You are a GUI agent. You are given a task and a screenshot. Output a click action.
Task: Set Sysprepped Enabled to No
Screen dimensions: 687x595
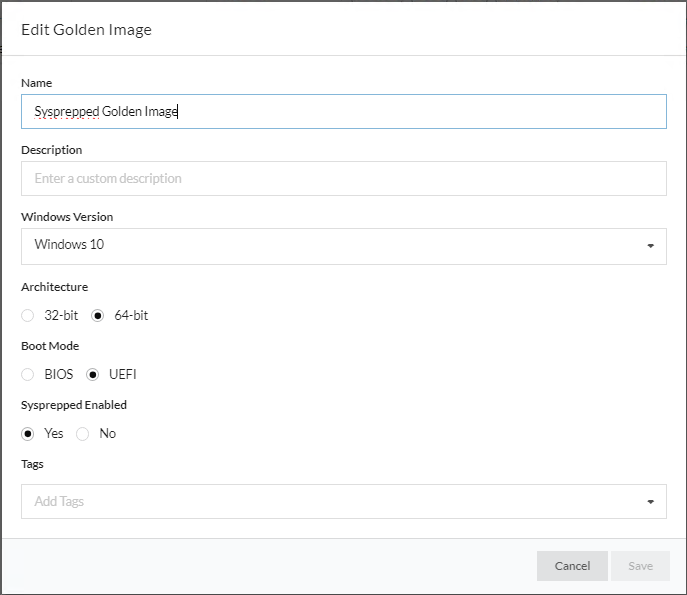[83, 434]
